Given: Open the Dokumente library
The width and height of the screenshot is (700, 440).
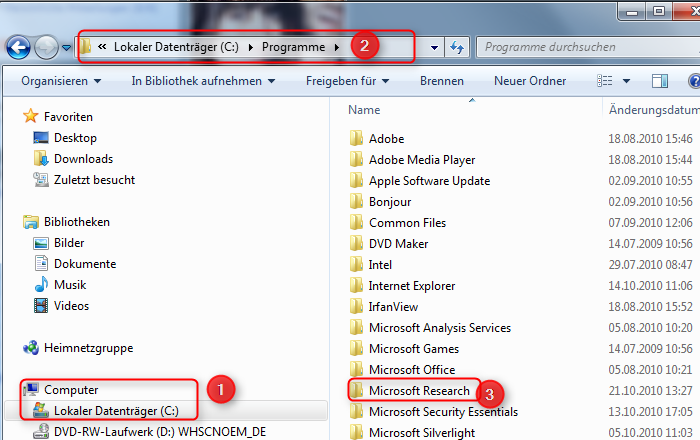Looking at the screenshot, I should (x=85, y=264).
